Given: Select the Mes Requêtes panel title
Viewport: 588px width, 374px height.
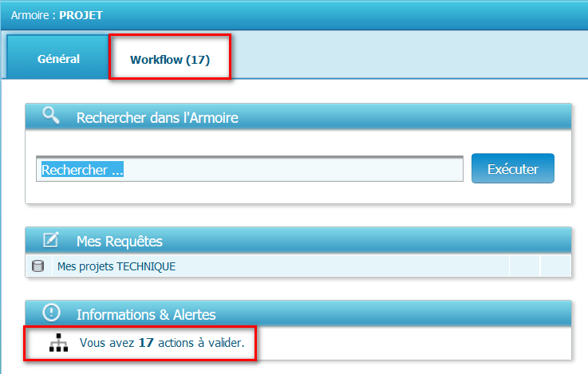Looking at the screenshot, I should pos(119,241).
